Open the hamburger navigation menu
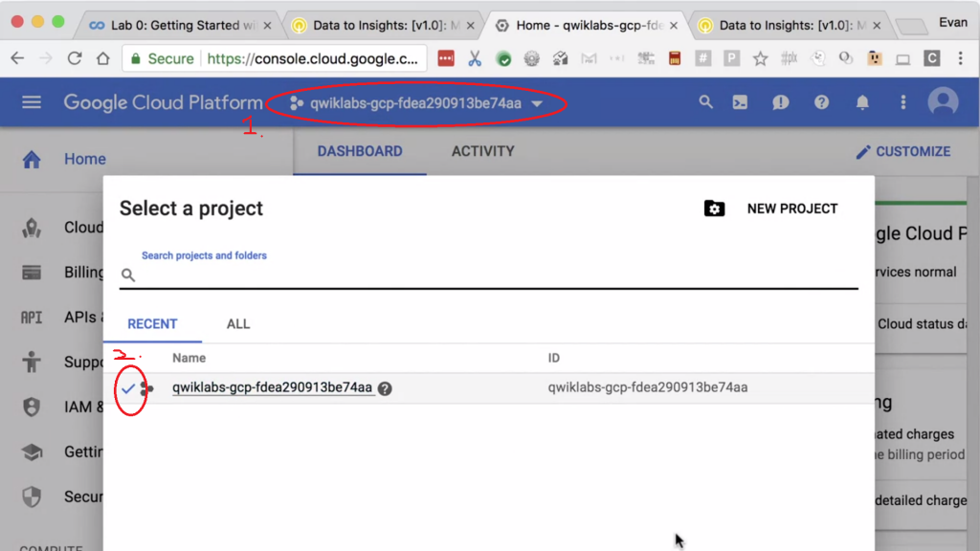Screen dimensions: 980x551 (x=32, y=102)
